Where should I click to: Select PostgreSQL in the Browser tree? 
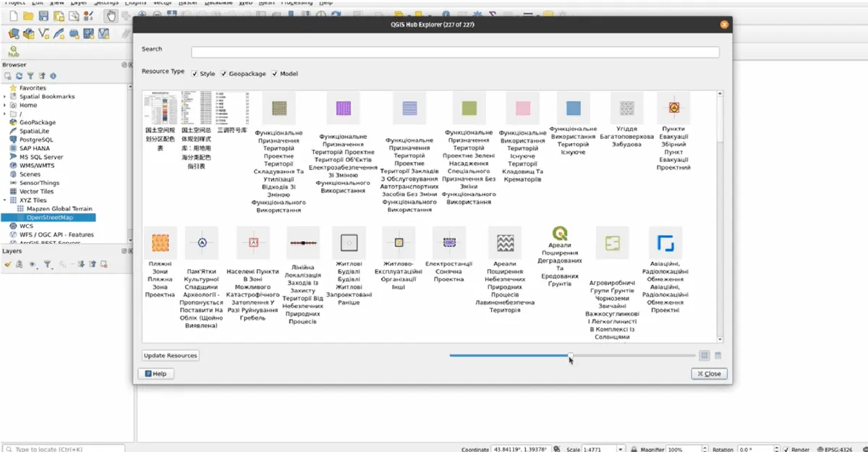pyautogui.click(x=36, y=140)
